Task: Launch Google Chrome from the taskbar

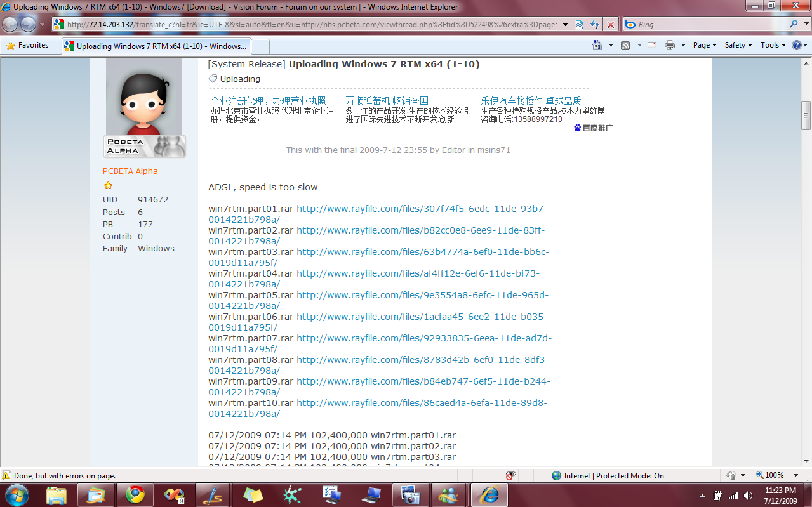Action: click(x=135, y=494)
